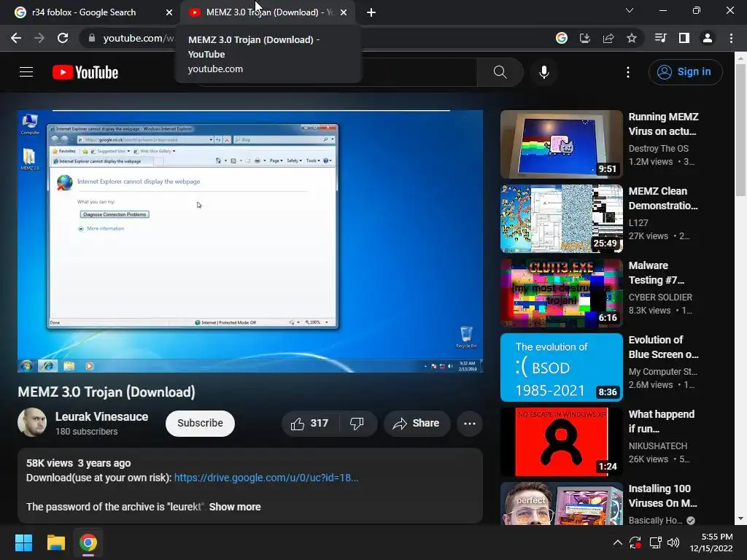The height and width of the screenshot is (560, 747).
Task: Close the r34 foblox tab
Action: (x=169, y=12)
